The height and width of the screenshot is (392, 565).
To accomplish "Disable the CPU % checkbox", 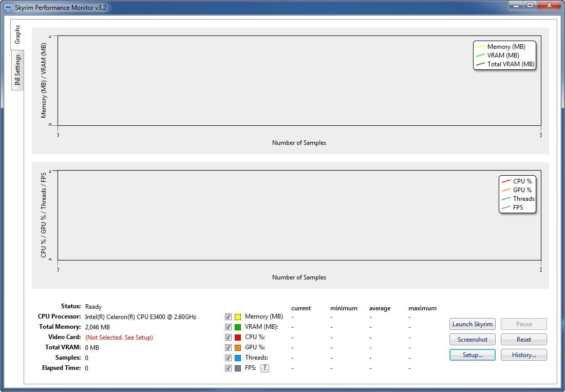I will tap(228, 337).
